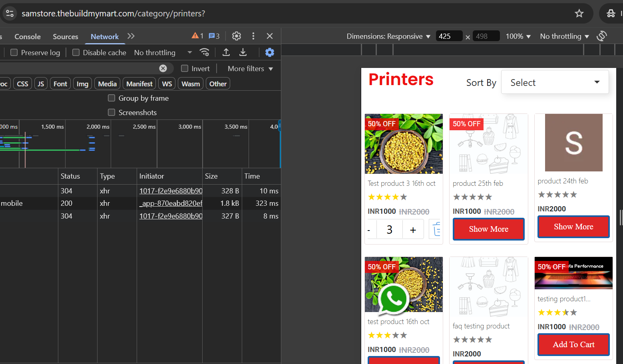
Task: Clear the network filter text
Action: [x=163, y=68]
